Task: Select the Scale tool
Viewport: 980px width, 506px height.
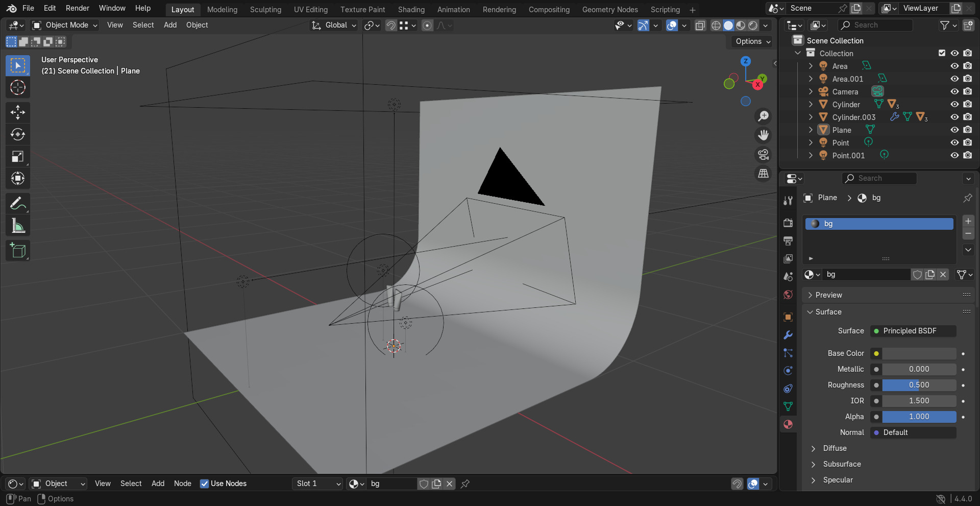Action: click(x=18, y=156)
